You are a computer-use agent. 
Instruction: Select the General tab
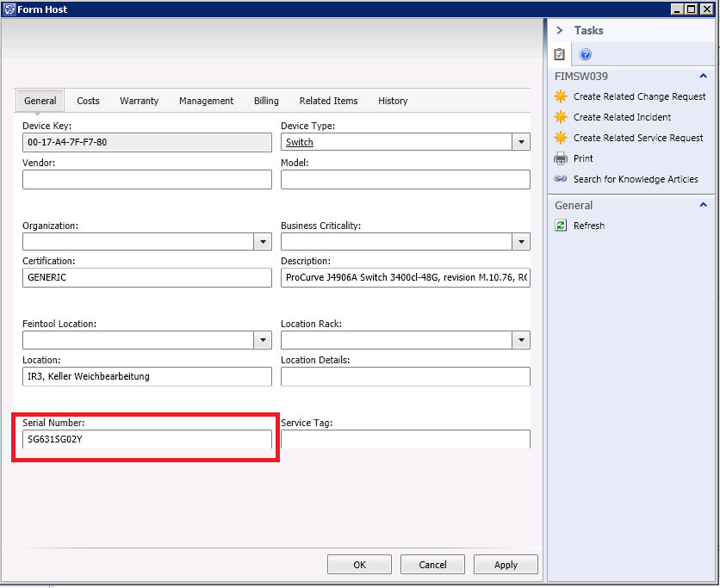(40, 101)
